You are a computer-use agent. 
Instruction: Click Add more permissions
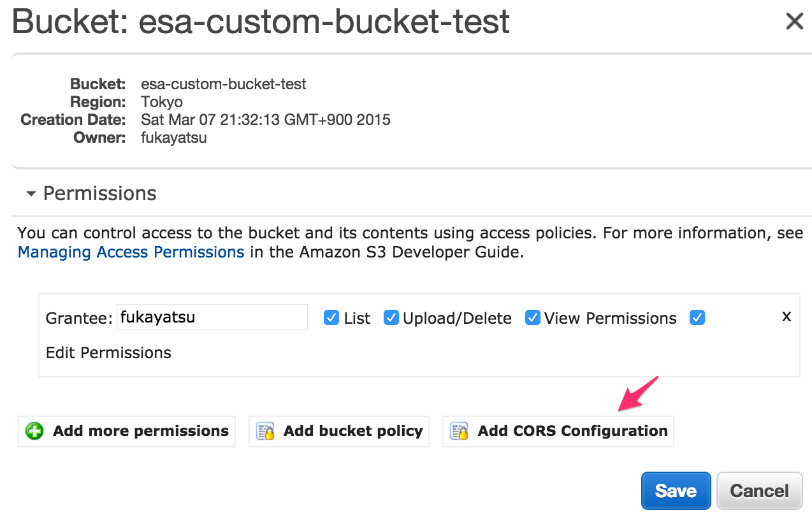[x=127, y=432]
